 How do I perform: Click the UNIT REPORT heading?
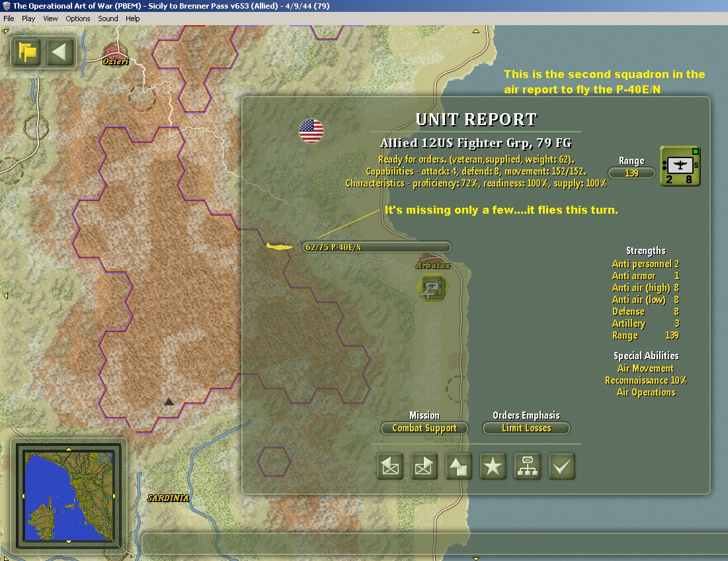[476, 120]
